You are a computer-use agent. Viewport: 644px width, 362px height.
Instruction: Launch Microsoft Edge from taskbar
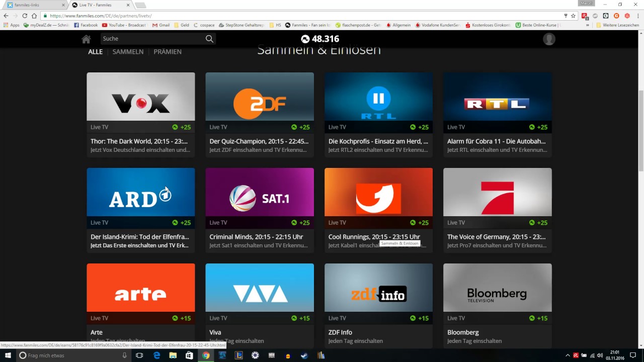[x=156, y=355]
